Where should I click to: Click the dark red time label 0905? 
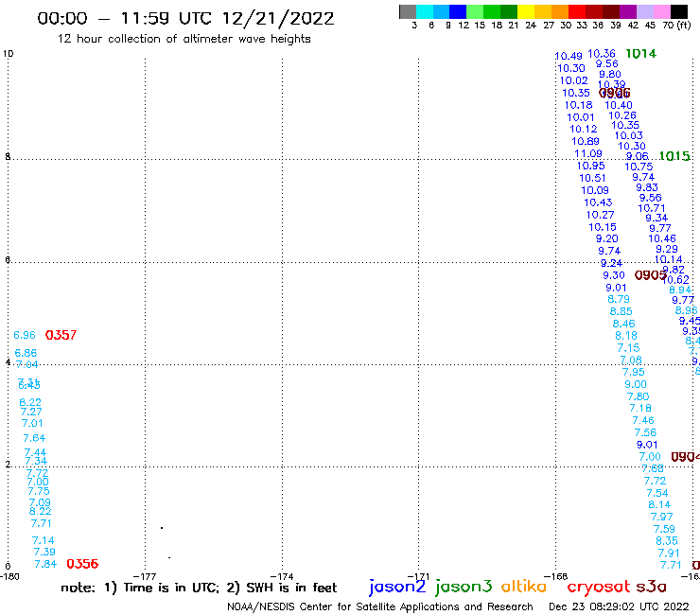coord(650,275)
